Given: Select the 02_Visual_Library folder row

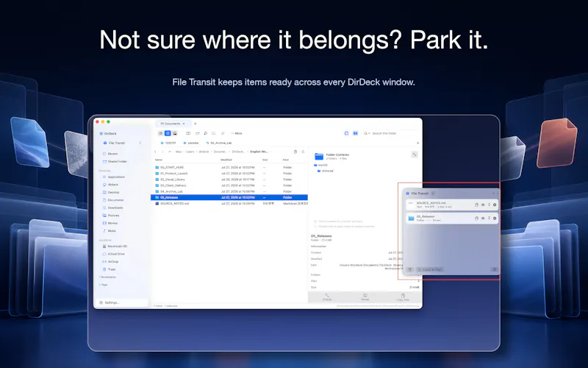Looking at the screenshot, I should click(x=229, y=180).
